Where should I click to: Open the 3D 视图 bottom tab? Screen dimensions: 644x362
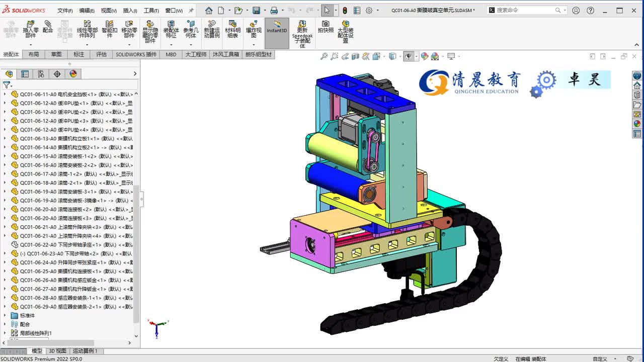pos(57,351)
